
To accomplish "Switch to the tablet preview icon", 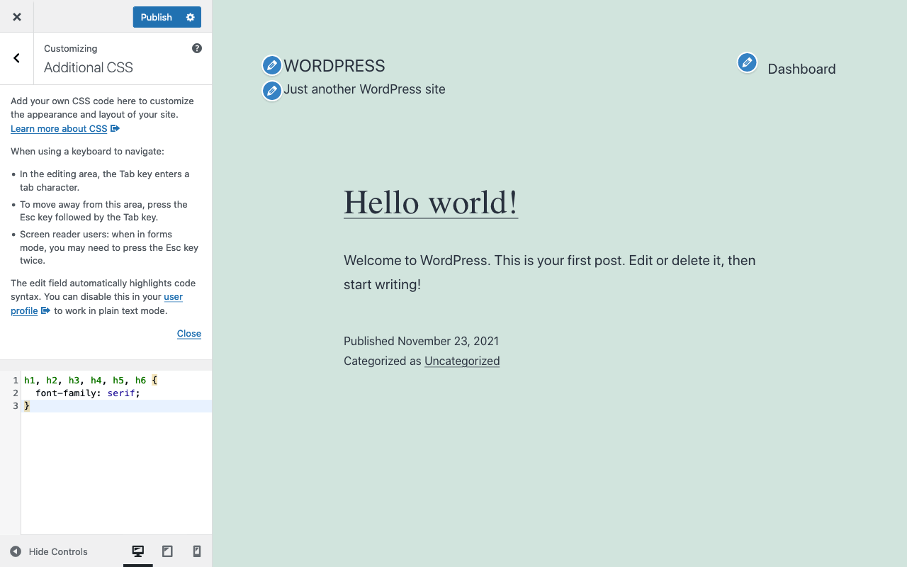I will 167,551.
